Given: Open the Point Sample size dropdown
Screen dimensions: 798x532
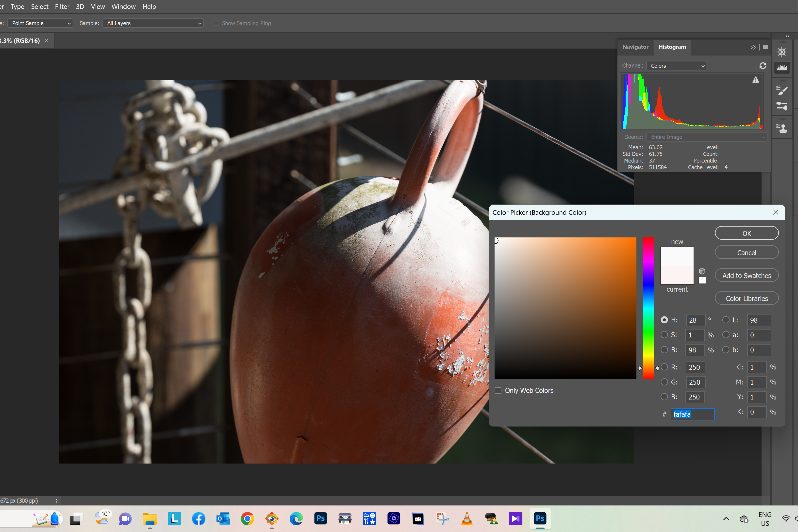Looking at the screenshot, I should (x=40, y=23).
